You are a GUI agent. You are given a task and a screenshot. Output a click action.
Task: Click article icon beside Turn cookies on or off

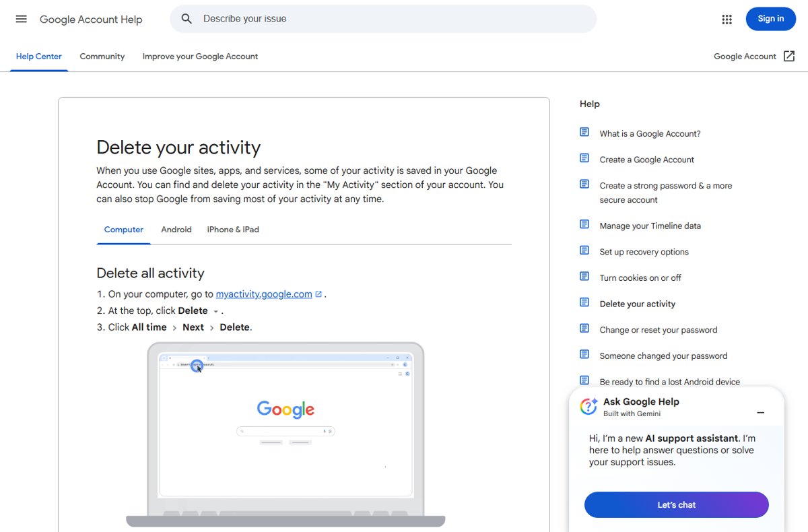click(x=584, y=276)
